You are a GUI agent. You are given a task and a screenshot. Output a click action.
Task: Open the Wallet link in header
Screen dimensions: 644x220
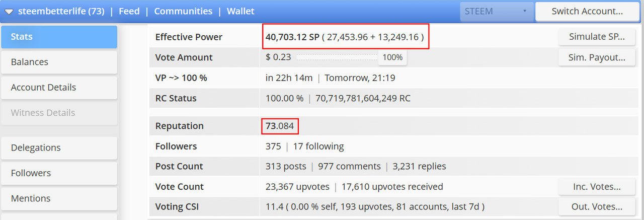[240, 11]
